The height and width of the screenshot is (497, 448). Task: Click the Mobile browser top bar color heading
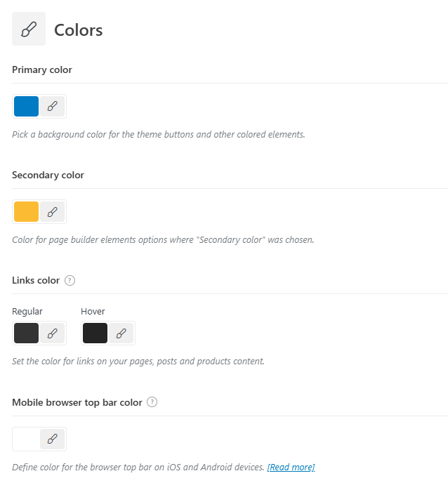(77, 402)
